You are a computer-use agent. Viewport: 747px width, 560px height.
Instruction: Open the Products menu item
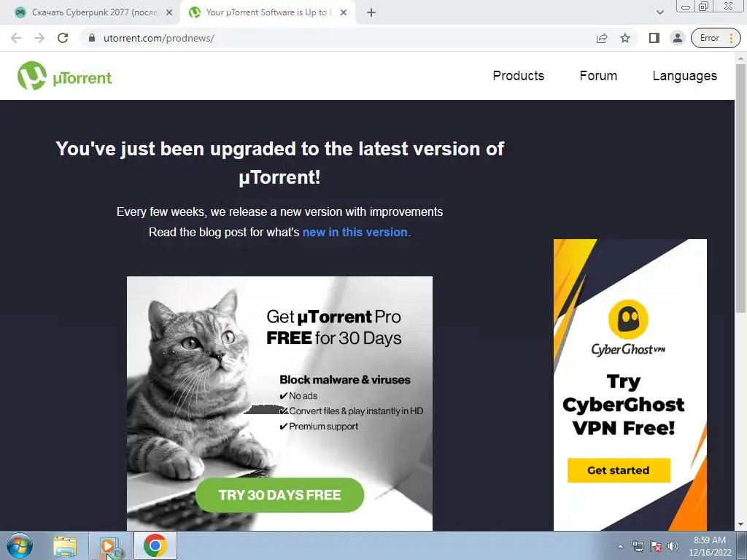point(519,76)
